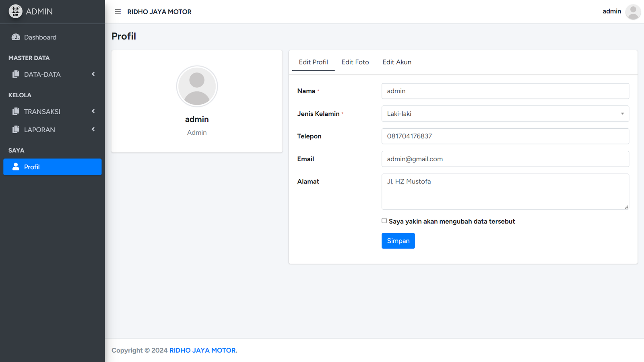
Task: Open the Jenis Kelamin dropdown
Action: coord(505,114)
